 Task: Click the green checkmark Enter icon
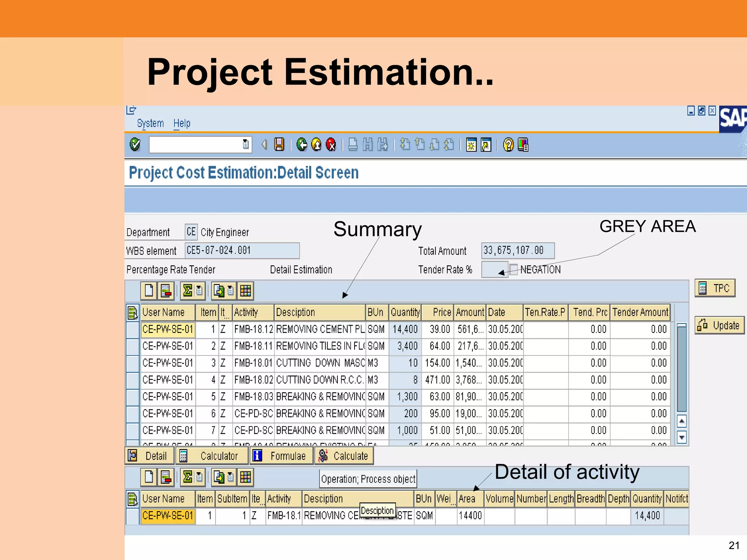pyautogui.click(x=135, y=144)
